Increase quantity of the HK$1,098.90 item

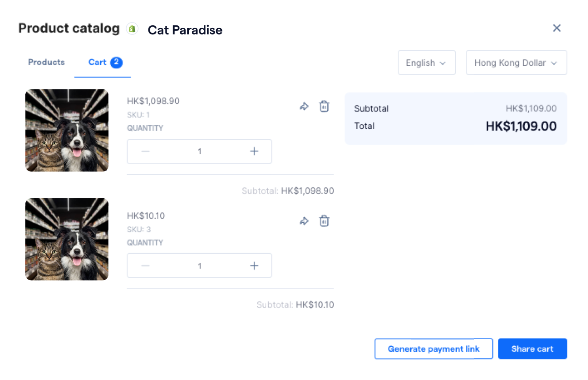pos(254,151)
